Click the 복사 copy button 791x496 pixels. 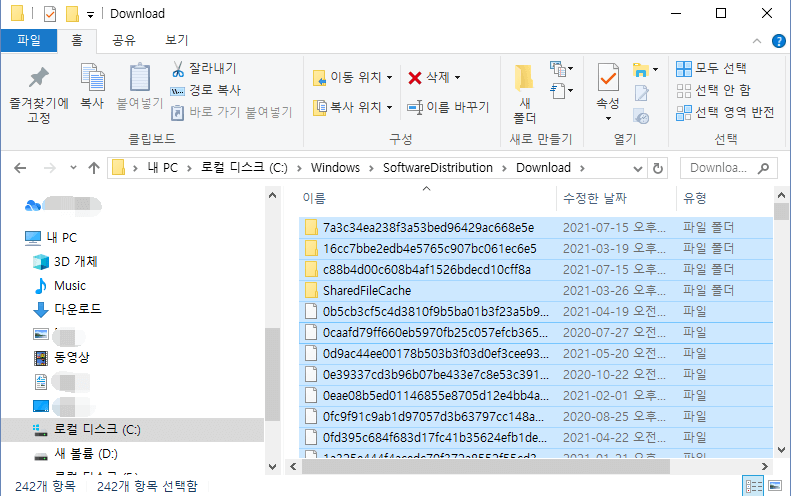click(x=92, y=87)
